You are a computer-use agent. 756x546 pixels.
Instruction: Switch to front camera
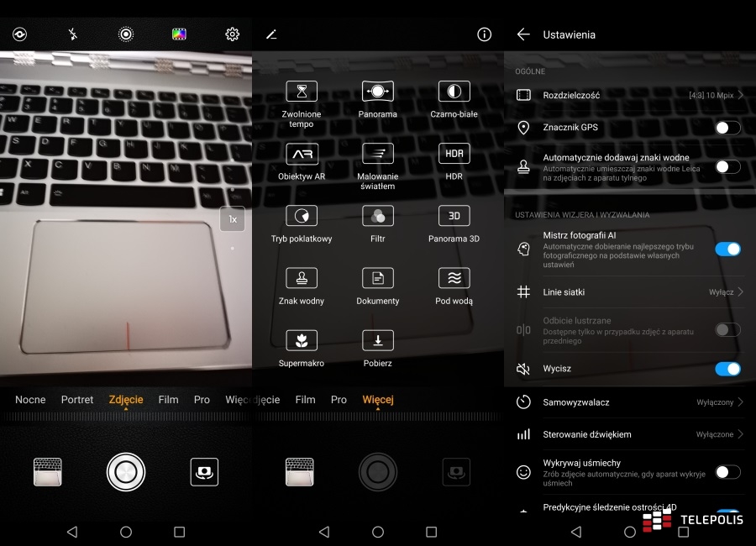coord(204,471)
